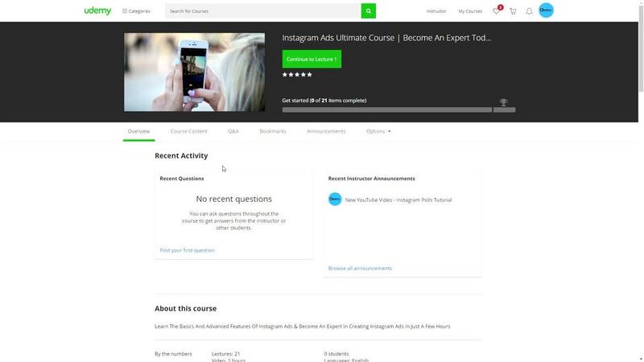644x362 pixels.
Task: Open the Categories menu
Action: [136, 11]
